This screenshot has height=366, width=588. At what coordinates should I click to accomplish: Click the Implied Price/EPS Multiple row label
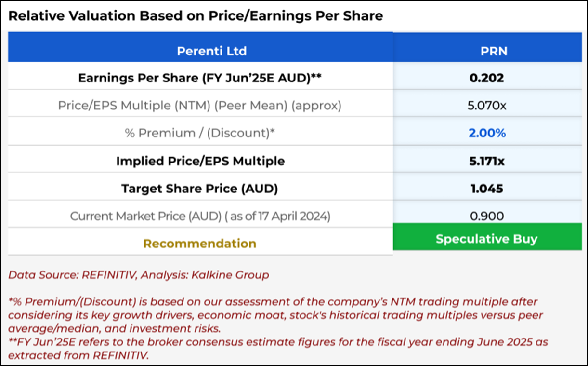200,161
